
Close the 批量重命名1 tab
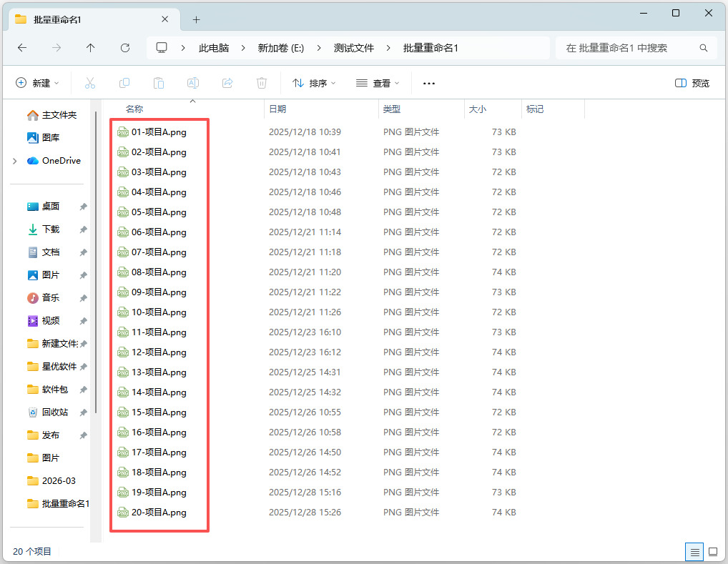(164, 19)
